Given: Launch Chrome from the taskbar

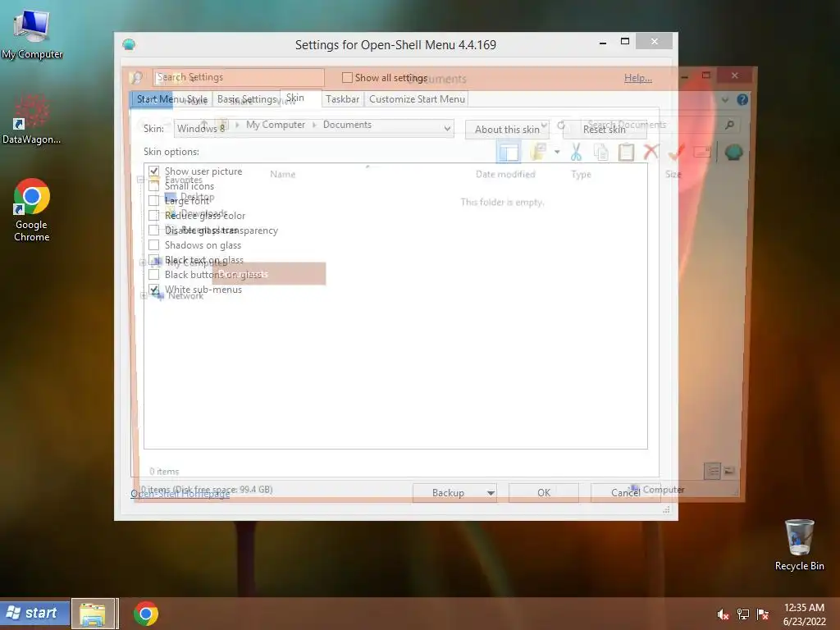Looking at the screenshot, I should (x=146, y=614).
